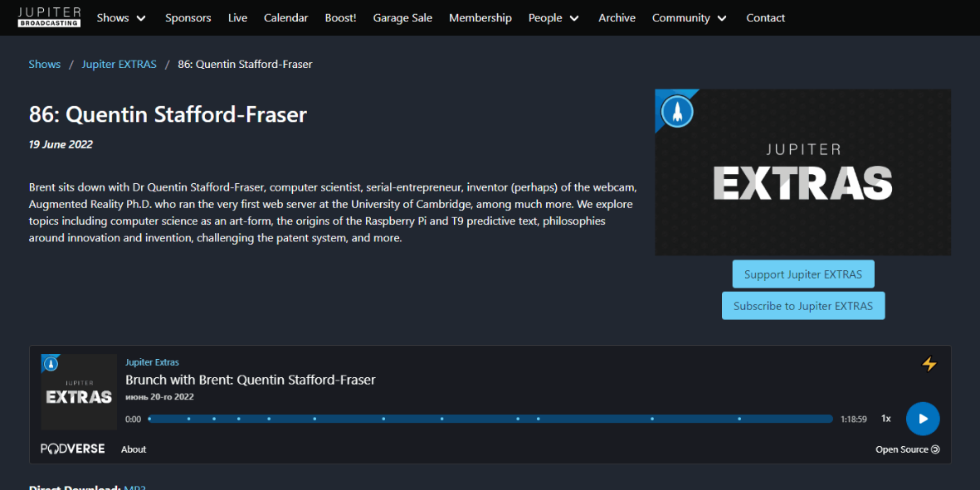Click Support Jupiter EXTRAS
The image size is (980, 490).
802,274
